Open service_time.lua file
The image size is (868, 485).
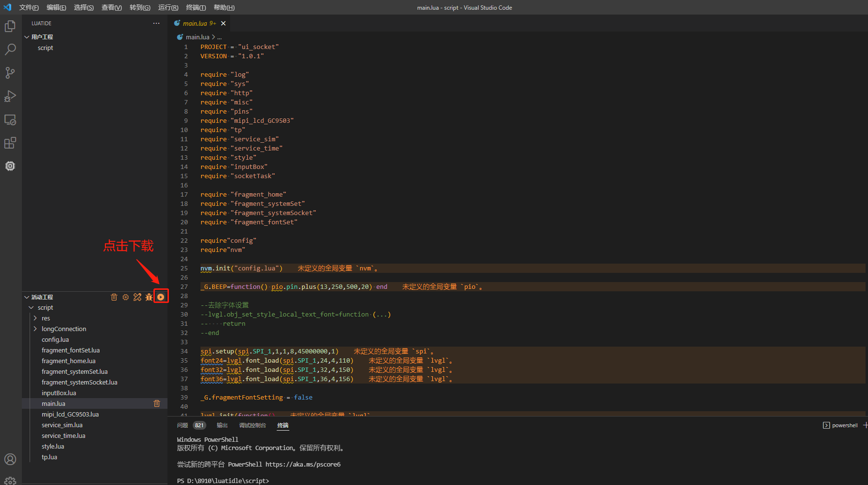pyautogui.click(x=64, y=435)
